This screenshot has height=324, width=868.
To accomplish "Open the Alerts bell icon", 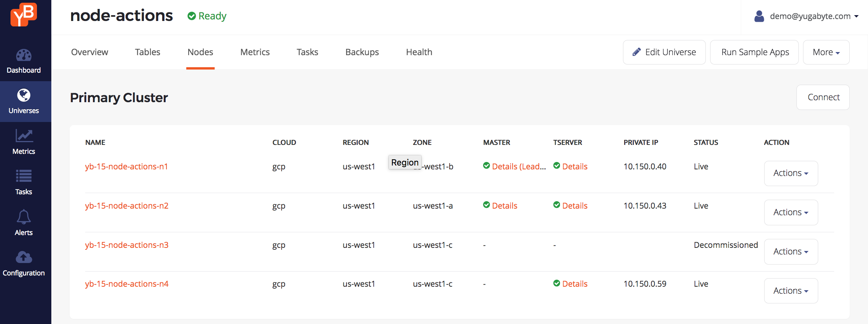I will pyautogui.click(x=24, y=217).
